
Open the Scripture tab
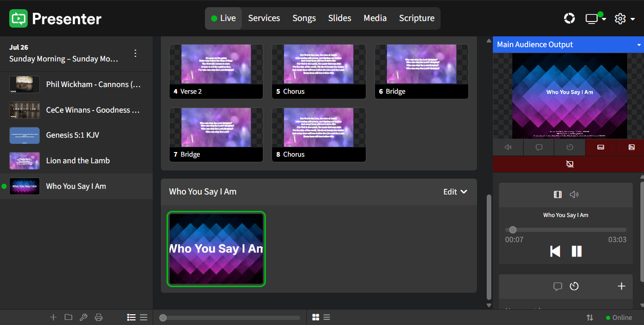pos(417,18)
